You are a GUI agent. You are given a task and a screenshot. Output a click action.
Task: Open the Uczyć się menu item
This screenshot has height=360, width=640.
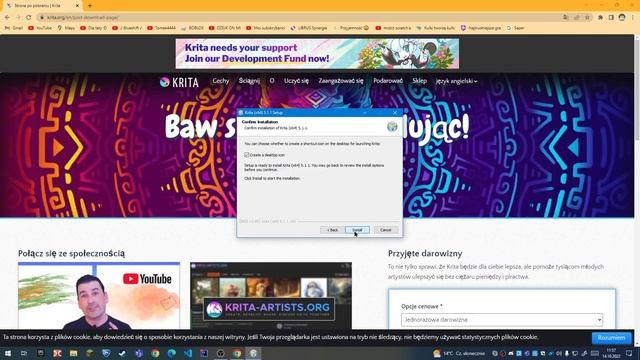[x=296, y=81]
